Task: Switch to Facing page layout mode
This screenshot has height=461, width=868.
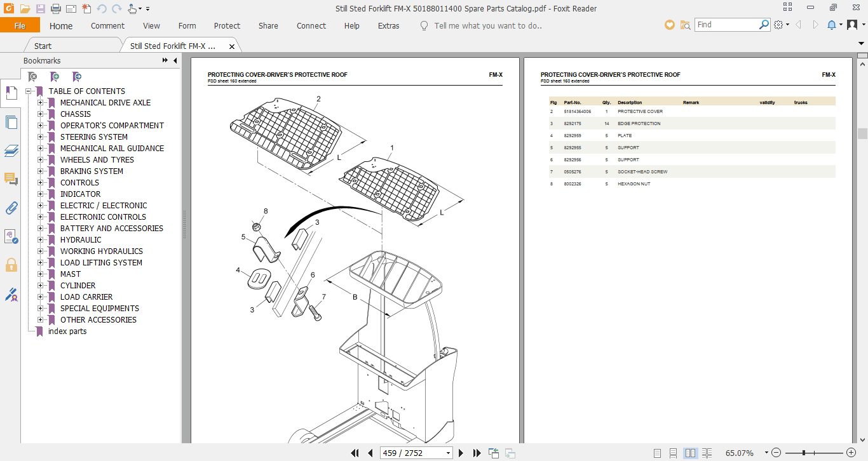Action: pyautogui.click(x=691, y=453)
